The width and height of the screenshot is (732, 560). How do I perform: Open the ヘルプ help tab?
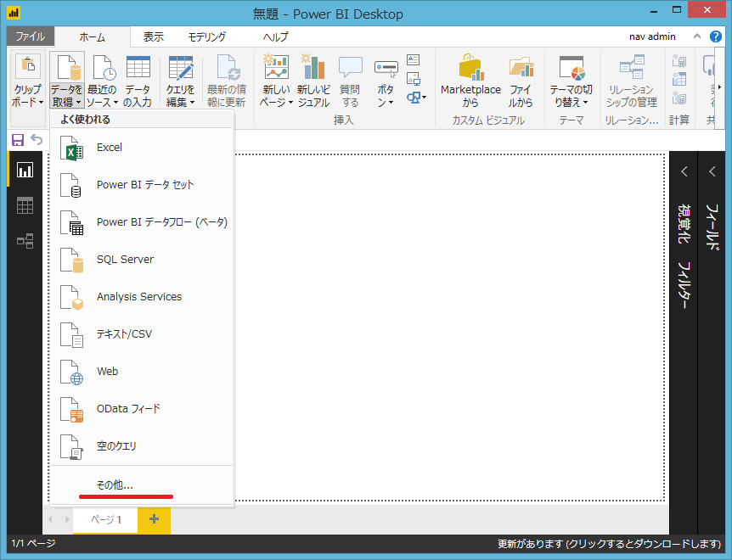[x=275, y=36]
